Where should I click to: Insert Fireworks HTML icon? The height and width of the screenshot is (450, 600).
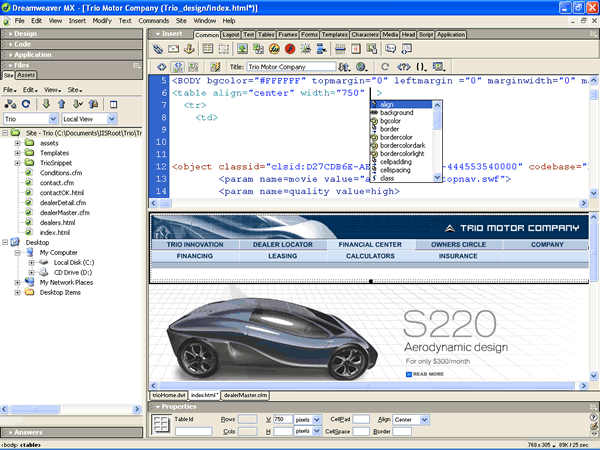(274, 49)
